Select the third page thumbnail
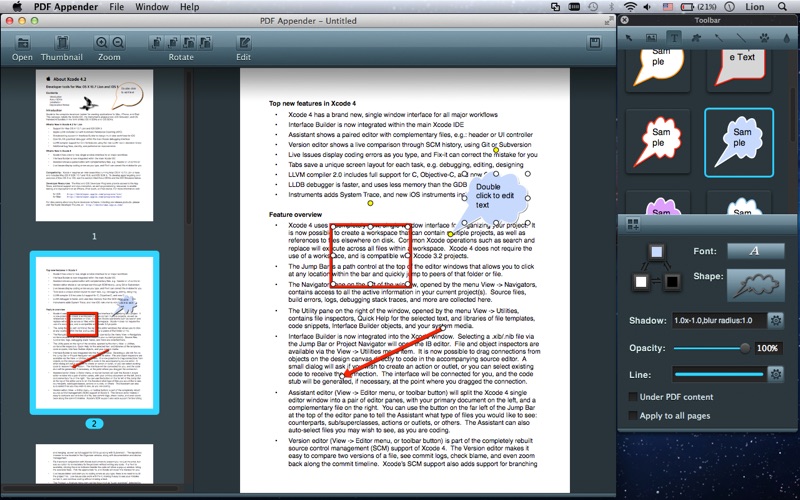Screen dimensions: 800x500 click(94, 464)
